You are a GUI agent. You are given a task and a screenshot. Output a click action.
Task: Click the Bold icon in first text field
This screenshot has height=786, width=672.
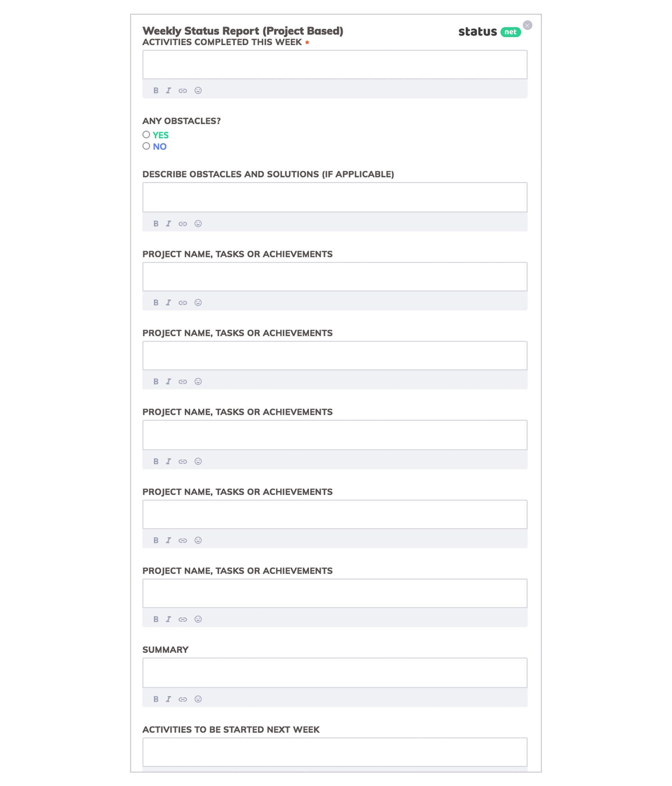click(x=155, y=90)
